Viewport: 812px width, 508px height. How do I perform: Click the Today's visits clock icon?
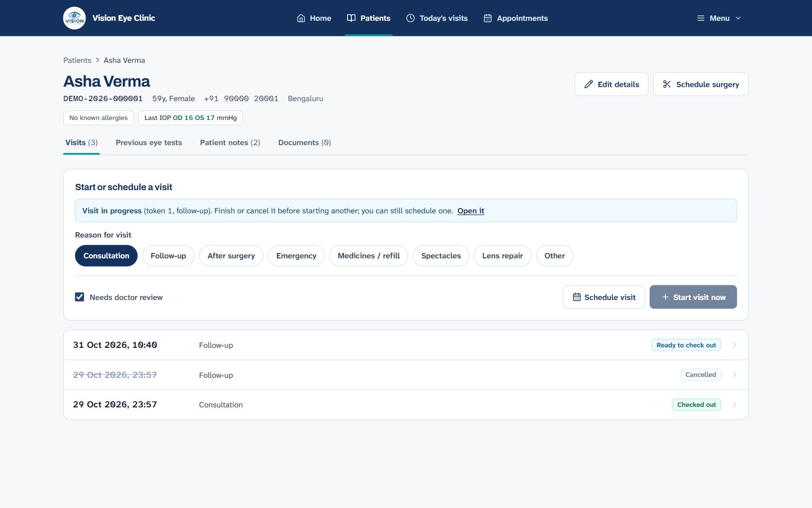410,18
